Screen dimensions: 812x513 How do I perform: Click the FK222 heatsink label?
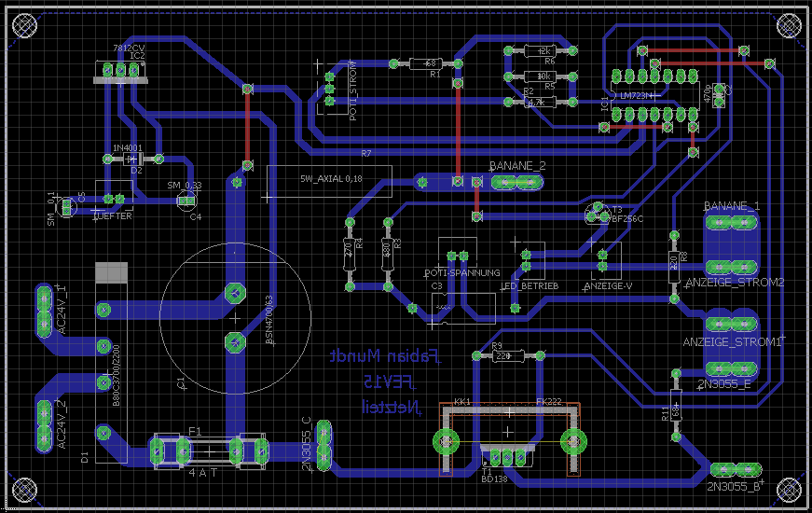click(x=549, y=402)
